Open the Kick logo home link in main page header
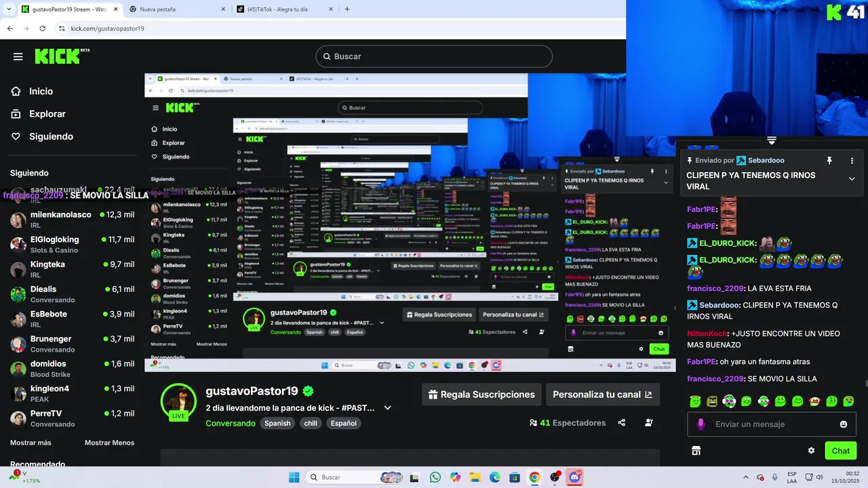 click(62, 56)
